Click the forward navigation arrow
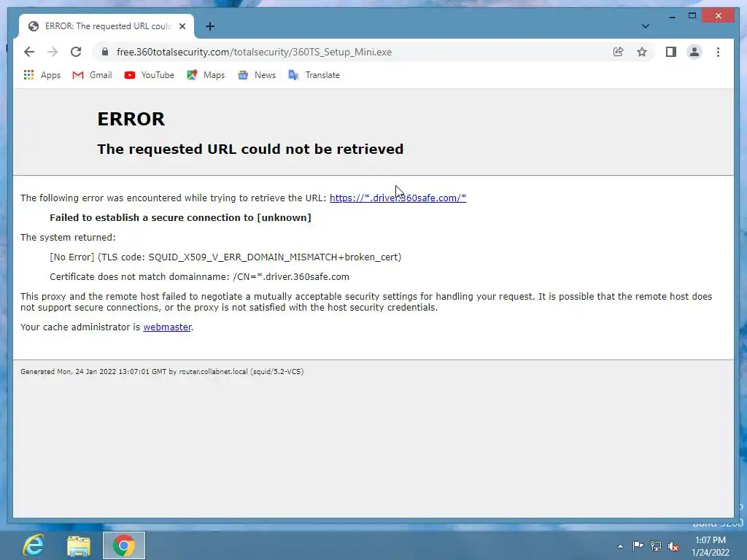The width and height of the screenshot is (747, 560). (x=53, y=52)
